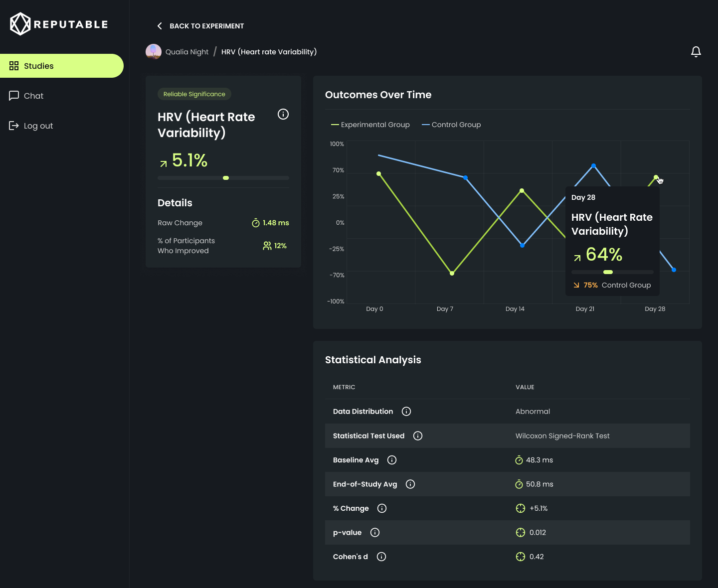Go back via Back to Experiment
Viewport: 718px width, 588px height.
pos(200,26)
